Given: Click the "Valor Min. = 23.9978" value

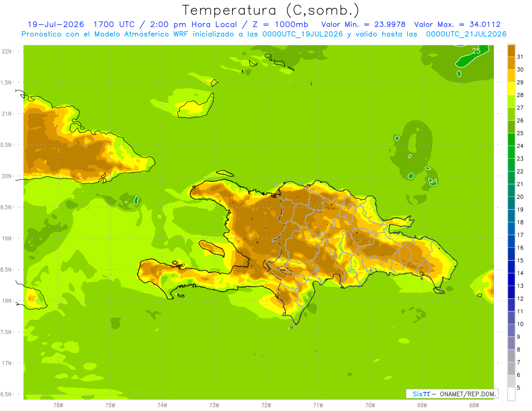Looking at the screenshot, I should [x=363, y=24].
